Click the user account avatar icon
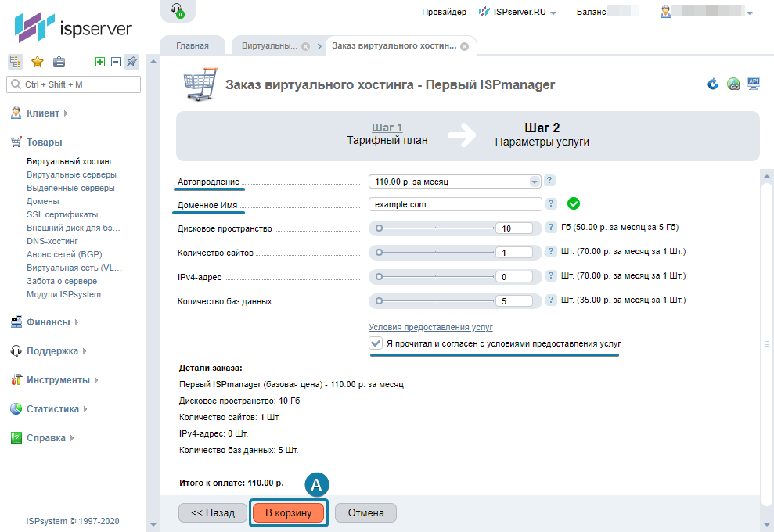Viewport: 774px width, 532px height. tap(665, 12)
